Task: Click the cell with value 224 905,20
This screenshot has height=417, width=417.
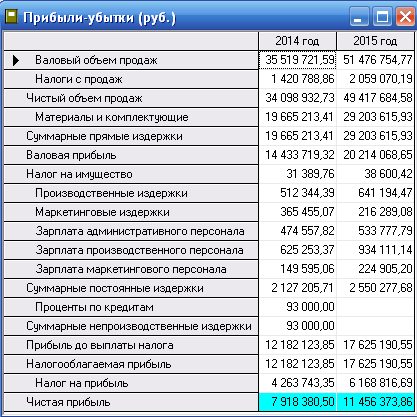Action: [x=375, y=269]
